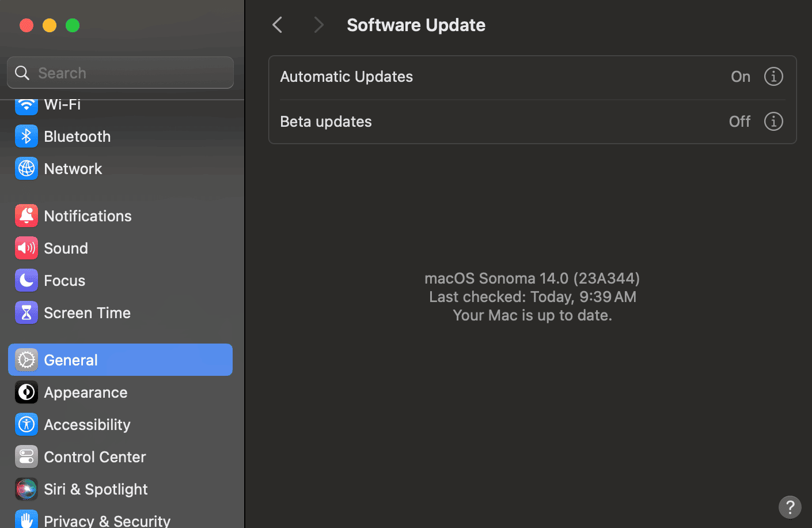Navigate back using the left chevron
This screenshot has height=528, width=812.
[277, 25]
